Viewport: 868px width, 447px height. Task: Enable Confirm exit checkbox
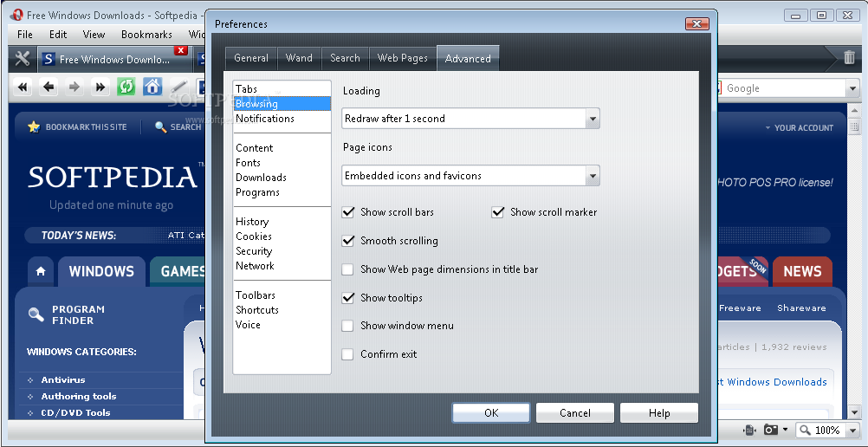[x=347, y=354]
